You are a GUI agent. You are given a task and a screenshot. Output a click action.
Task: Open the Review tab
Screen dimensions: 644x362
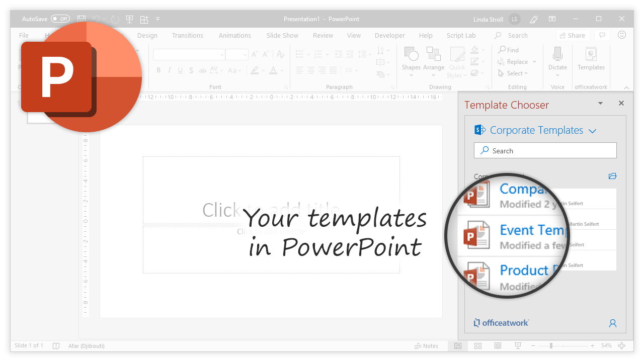[323, 36]
